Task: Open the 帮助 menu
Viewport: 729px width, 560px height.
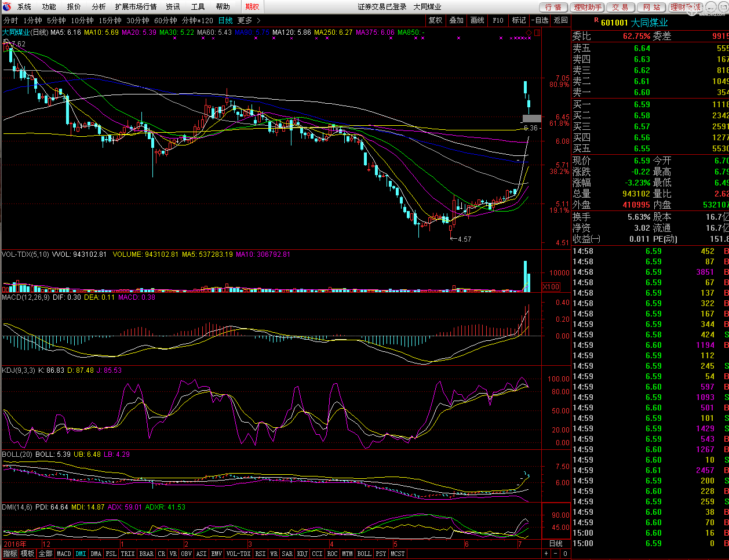Action: pos(223,7)
